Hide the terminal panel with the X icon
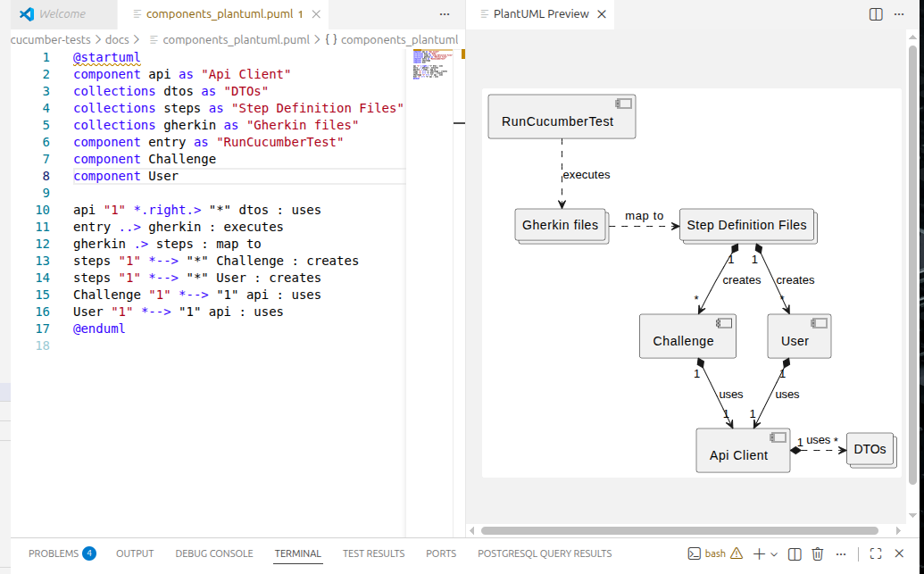Screen dimensions: 924x574 [x=899, y=553]
